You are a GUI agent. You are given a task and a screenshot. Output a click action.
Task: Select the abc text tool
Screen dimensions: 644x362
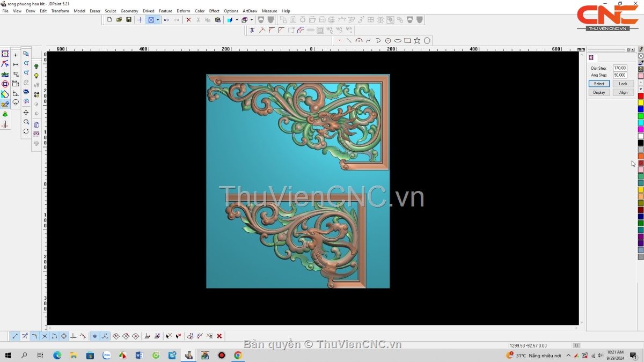coord(5,74)
